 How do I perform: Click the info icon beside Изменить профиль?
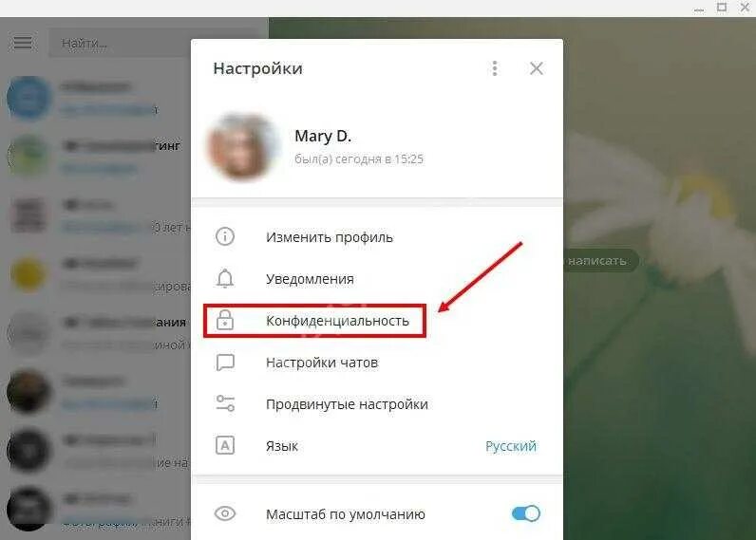click(225, 236)
